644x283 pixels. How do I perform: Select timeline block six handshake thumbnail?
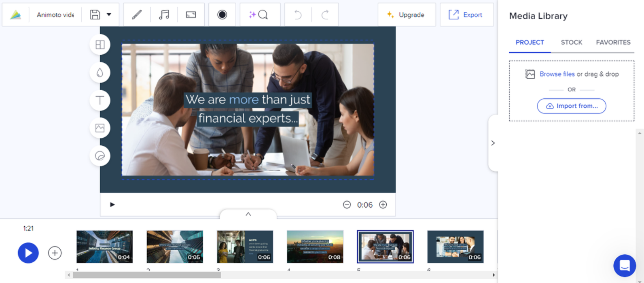point(455,247)
